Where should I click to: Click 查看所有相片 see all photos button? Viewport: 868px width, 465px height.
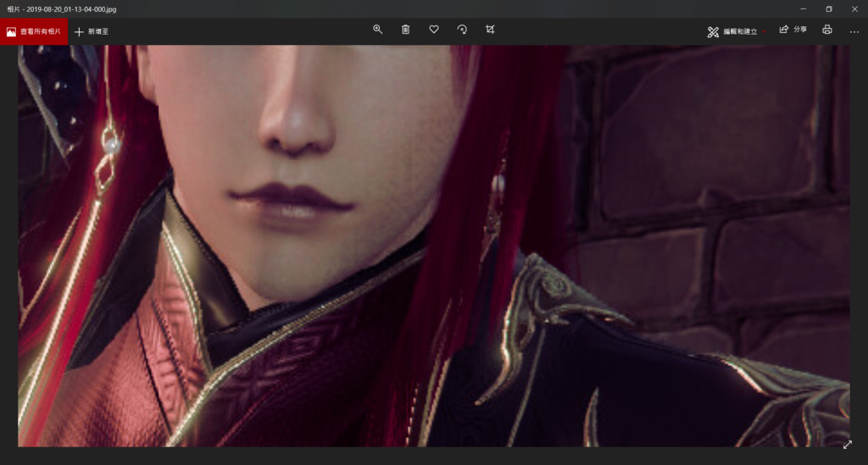point(34,31)
